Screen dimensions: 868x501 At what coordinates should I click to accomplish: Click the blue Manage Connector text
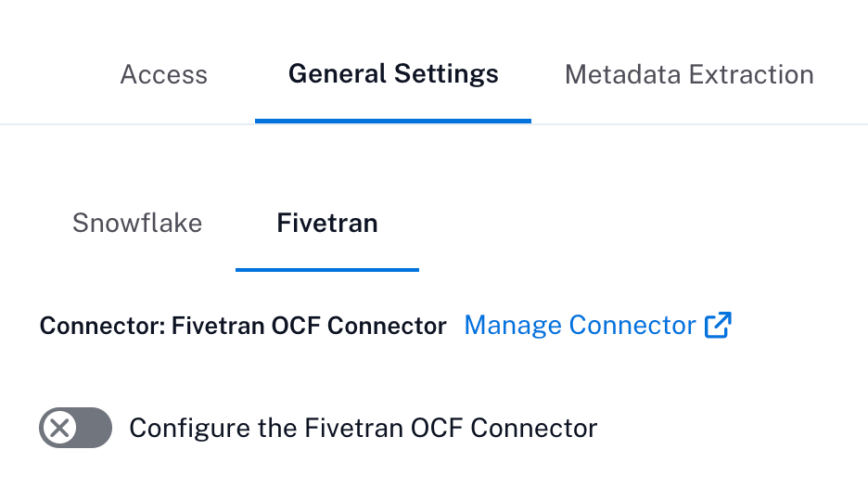point(580,325)
